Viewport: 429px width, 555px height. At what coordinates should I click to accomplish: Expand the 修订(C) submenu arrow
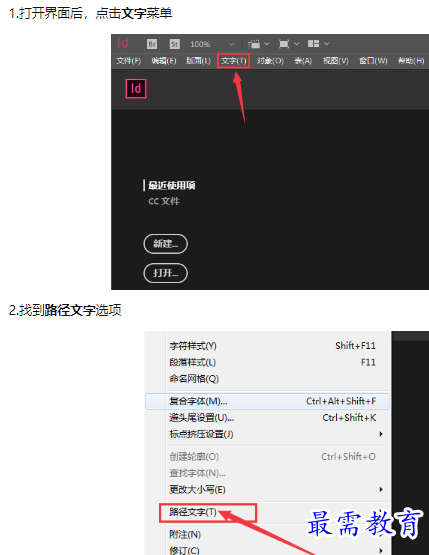coord(381,551)
